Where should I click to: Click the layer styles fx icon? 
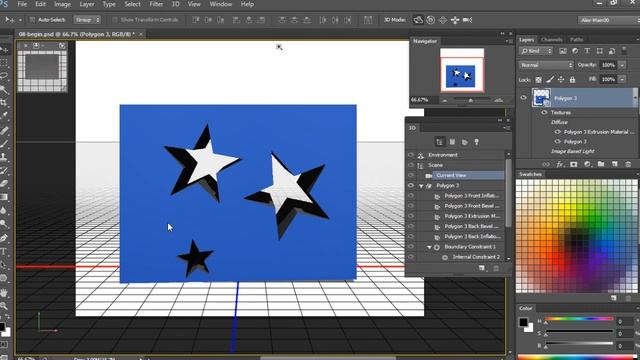tap(560, 164)
